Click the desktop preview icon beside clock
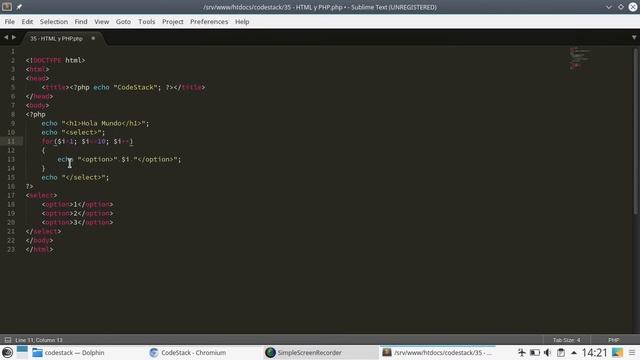640x360 pixels. coord(617,352)
